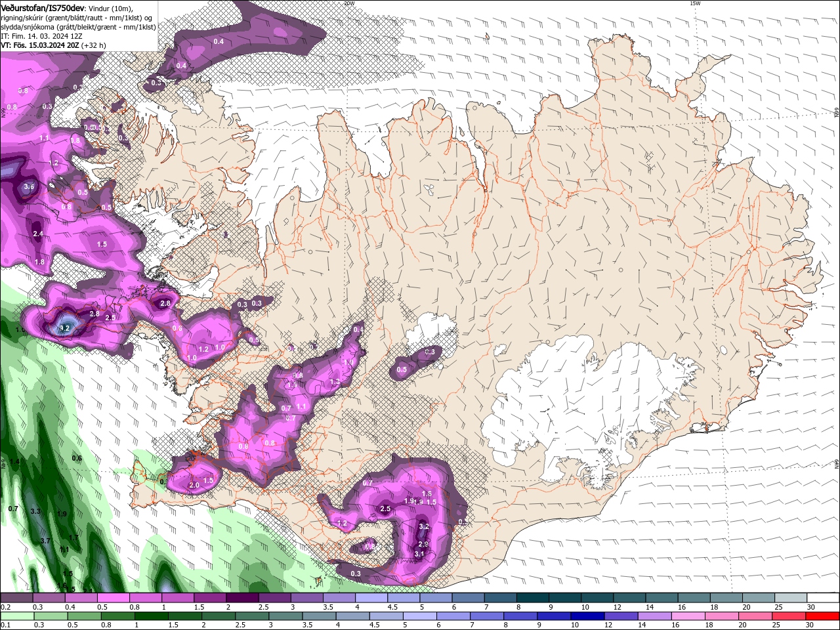
Task: Click the snow legend swatch starting at 3.5
Action: (339, 598)
